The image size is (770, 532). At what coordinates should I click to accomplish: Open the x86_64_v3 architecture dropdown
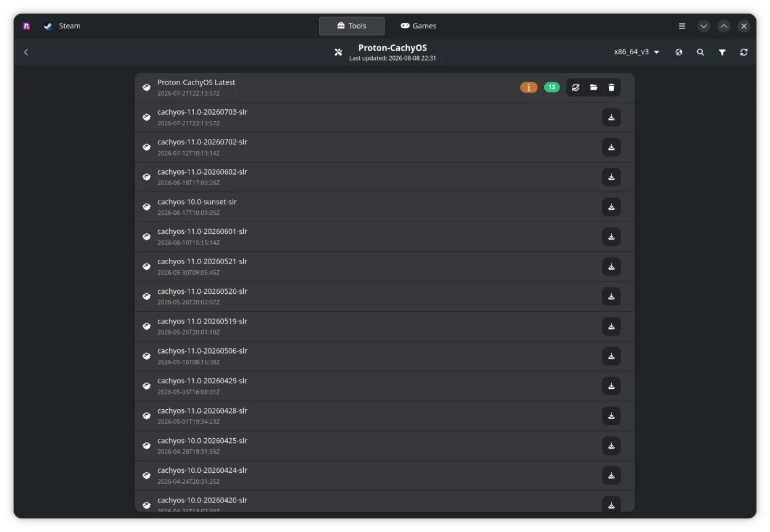(637, 52)
